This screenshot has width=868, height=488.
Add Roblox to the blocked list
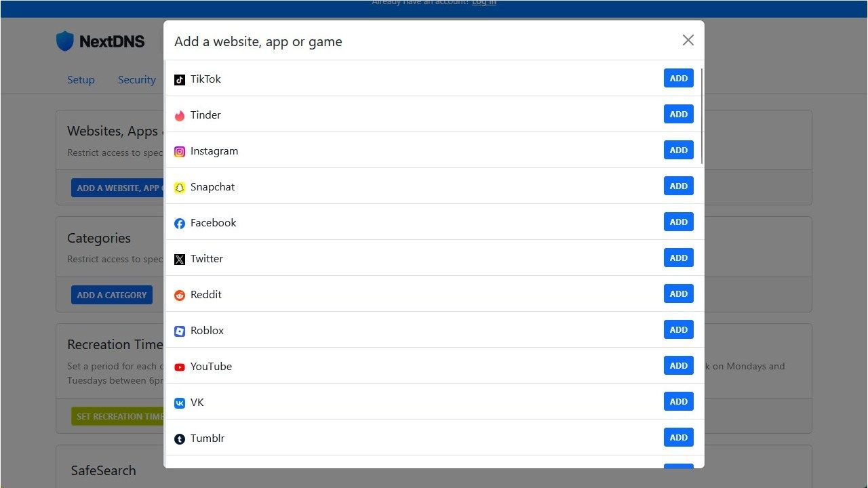[x=679, y=329]
